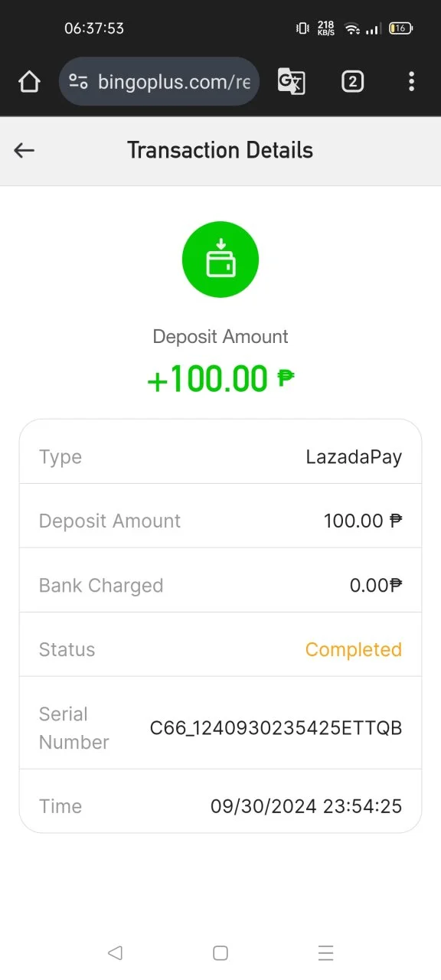This screenshot has height=980, width=441.
Task: Tap the Completed status text
Action: pyautogui.click(x=354, y=649)
